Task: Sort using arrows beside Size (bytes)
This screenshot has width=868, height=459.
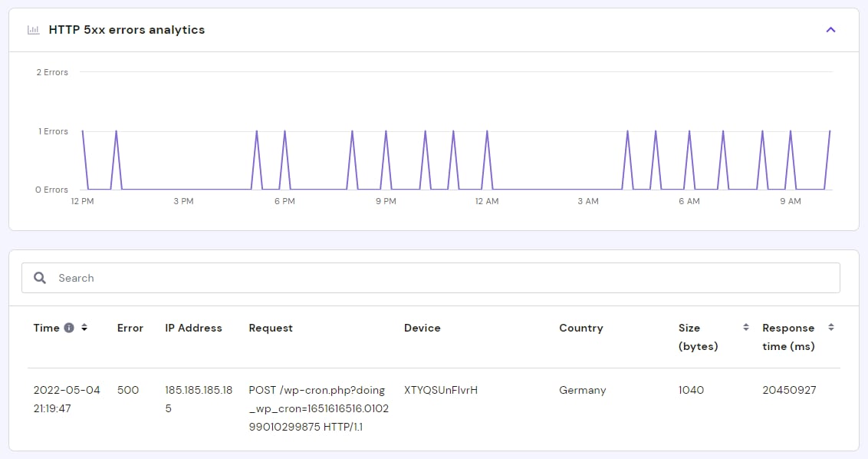Action: (745, 328)
